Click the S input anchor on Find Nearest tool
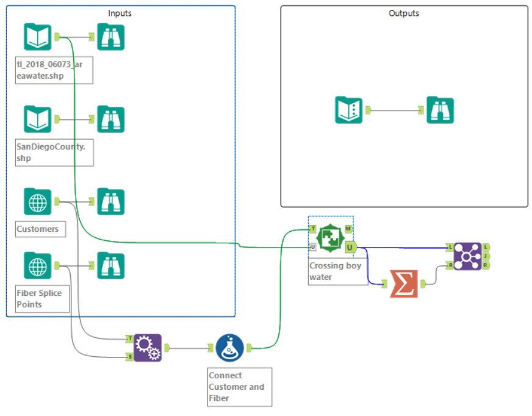532x416 pixels. click(x=129, y=357)
